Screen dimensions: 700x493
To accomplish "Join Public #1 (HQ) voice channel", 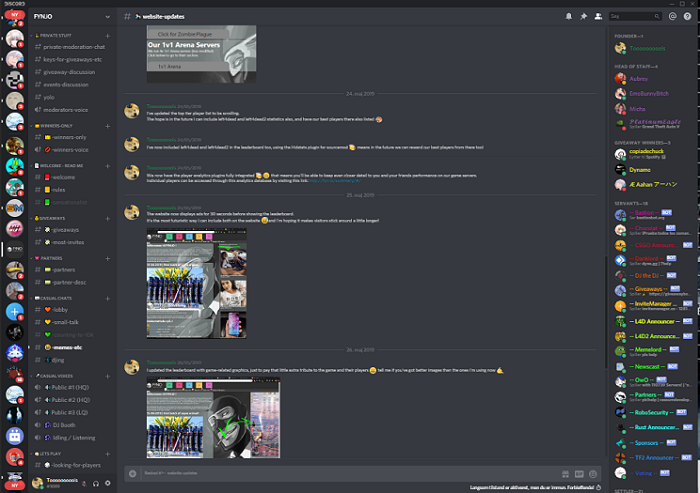I will click(x=72, y=388).
